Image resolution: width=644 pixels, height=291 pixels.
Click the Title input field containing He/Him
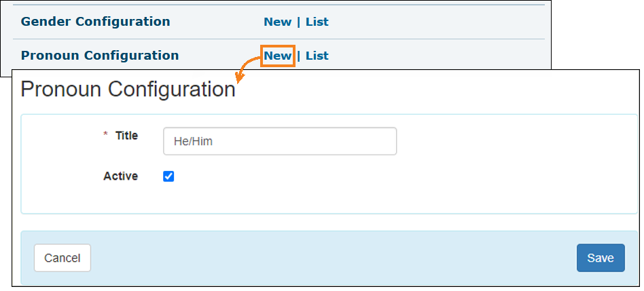(280, 142)
